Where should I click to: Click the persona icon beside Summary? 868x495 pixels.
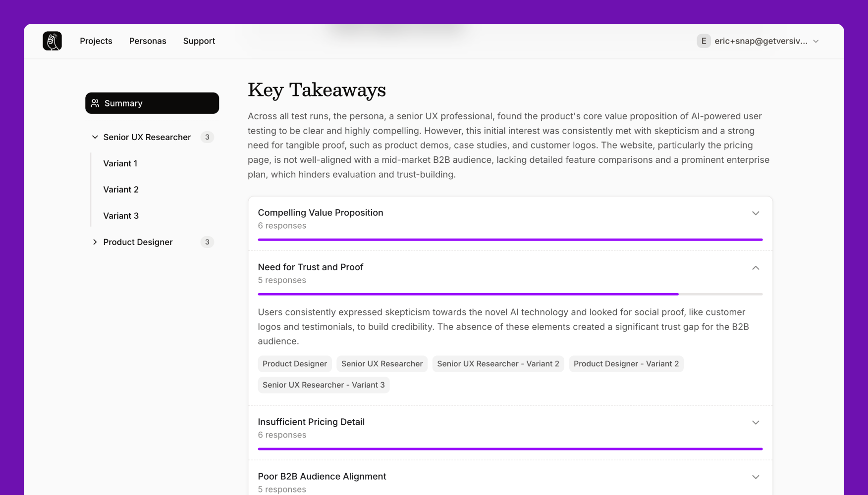tap(95, 103)
